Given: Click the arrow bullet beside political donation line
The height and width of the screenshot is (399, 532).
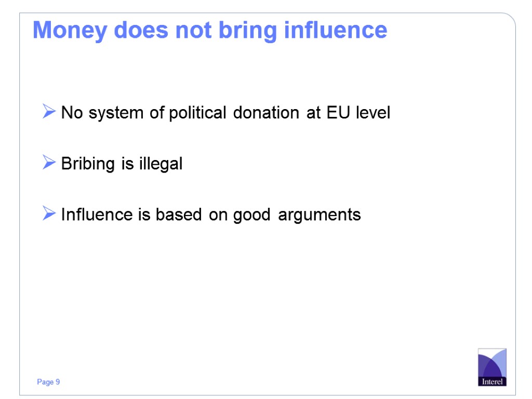Looking at the screenshot, I should point(49,112).
